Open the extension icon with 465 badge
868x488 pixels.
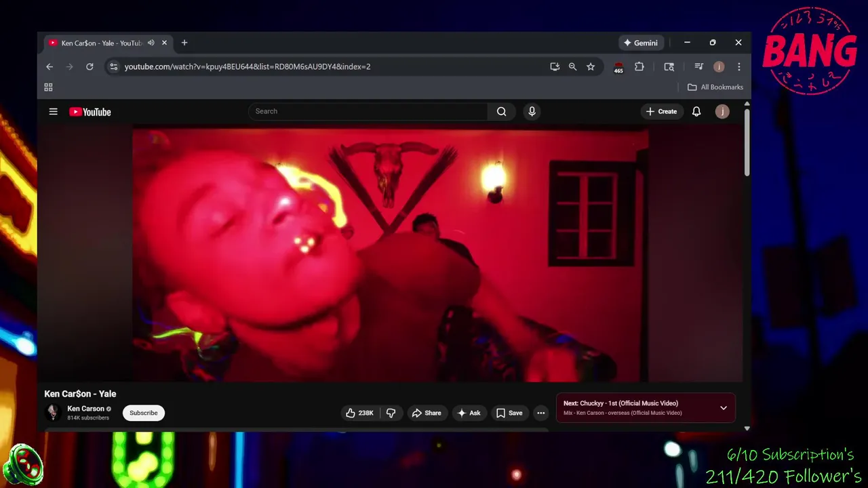coord(618,67)
